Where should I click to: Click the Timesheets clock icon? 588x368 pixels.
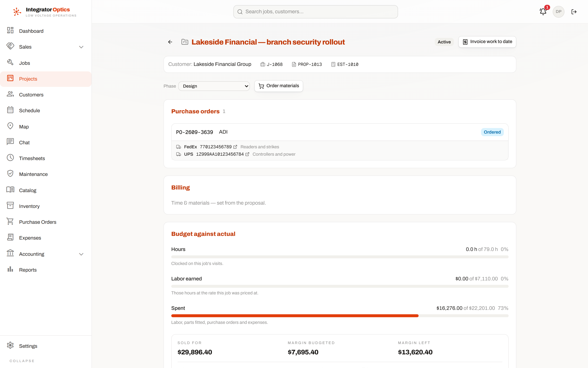pos(10,158)
